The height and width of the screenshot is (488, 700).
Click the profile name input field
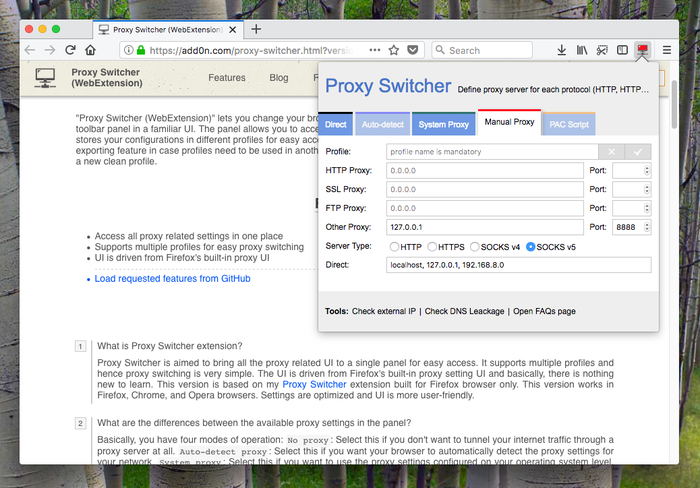[492, 152]
